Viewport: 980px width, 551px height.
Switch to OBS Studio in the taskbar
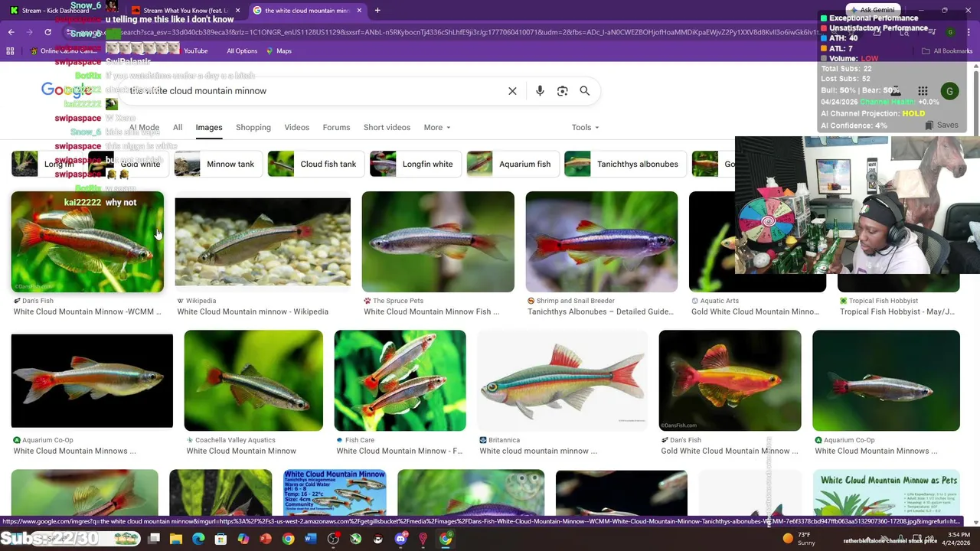pos(333,539)
